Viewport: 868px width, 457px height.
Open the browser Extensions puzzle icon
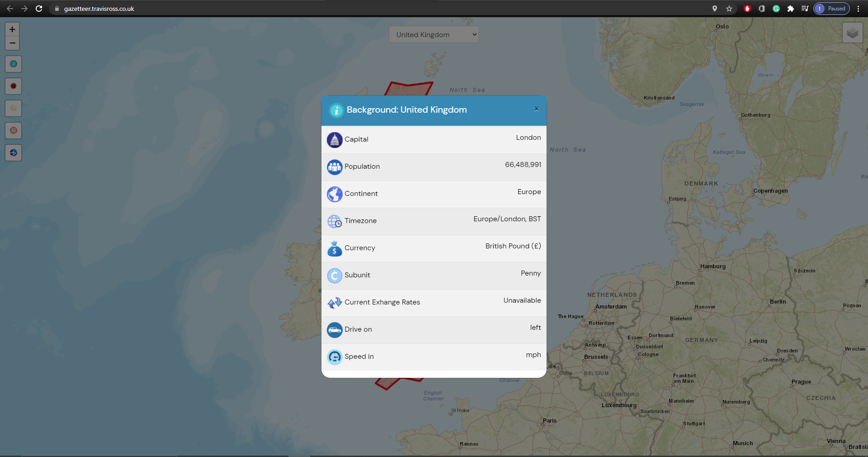791,9
